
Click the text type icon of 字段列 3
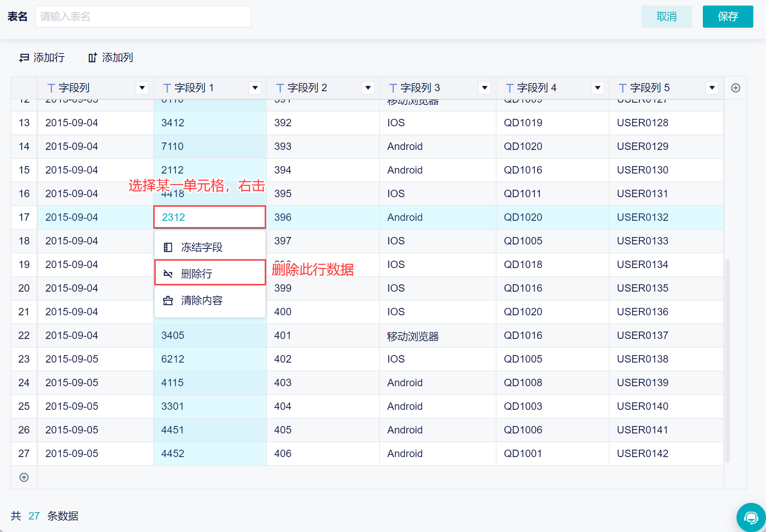(x=393, y=88)
